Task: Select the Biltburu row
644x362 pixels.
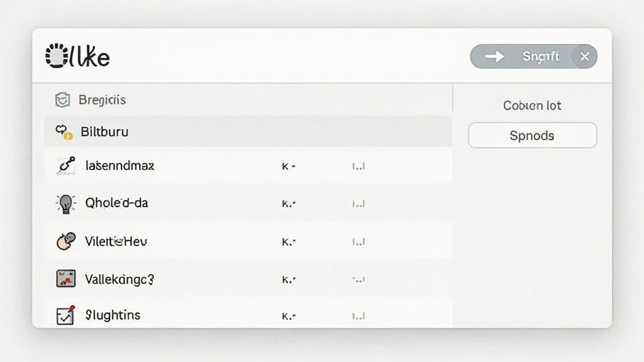Action: 248,131
